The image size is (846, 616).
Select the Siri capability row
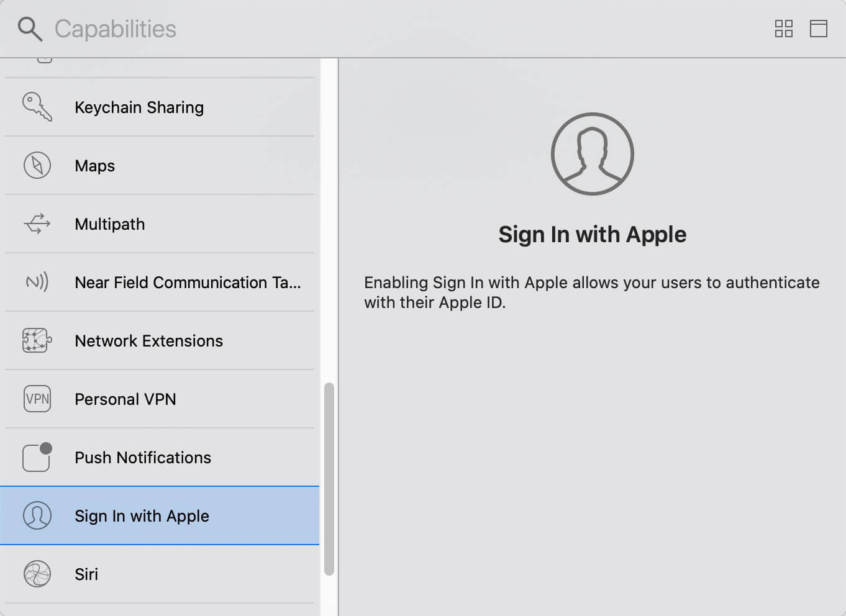coord(160,574)
